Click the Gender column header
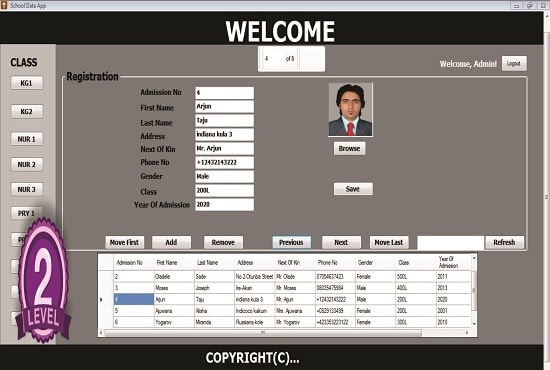This screenshot has width=550, height=370. (375, 263)
